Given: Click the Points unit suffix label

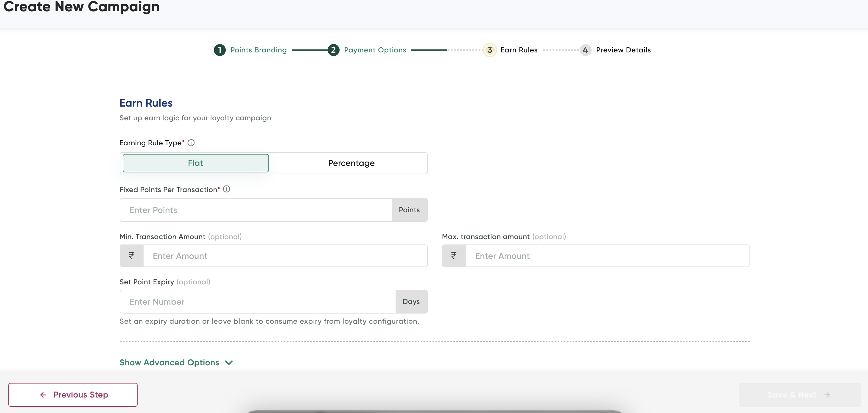Looking at the screenshot, I should coord(409,210).
